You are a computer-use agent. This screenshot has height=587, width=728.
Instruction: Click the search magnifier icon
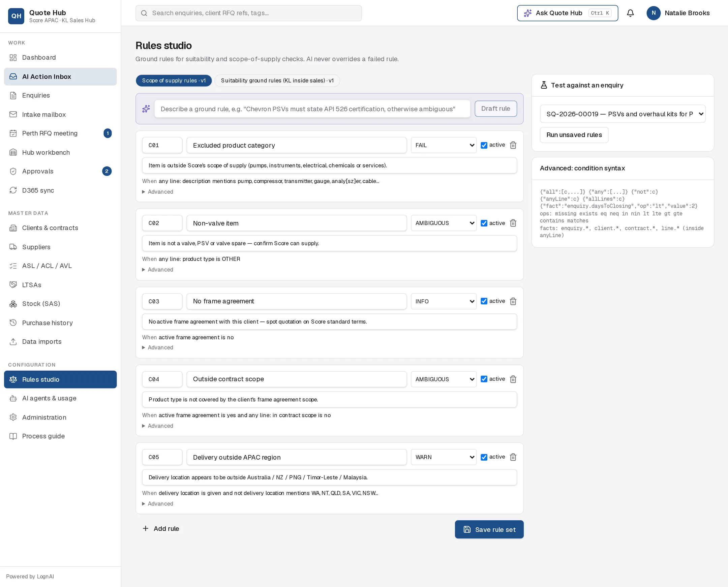pos(144,13)
